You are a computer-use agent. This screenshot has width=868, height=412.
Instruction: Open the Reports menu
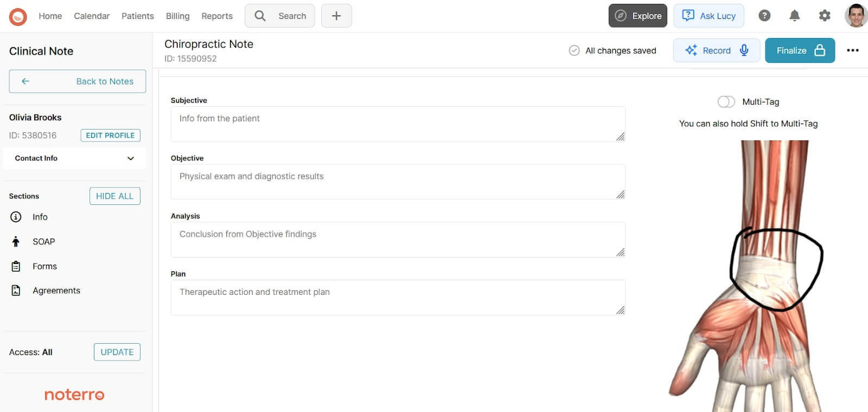pos(217,16)
